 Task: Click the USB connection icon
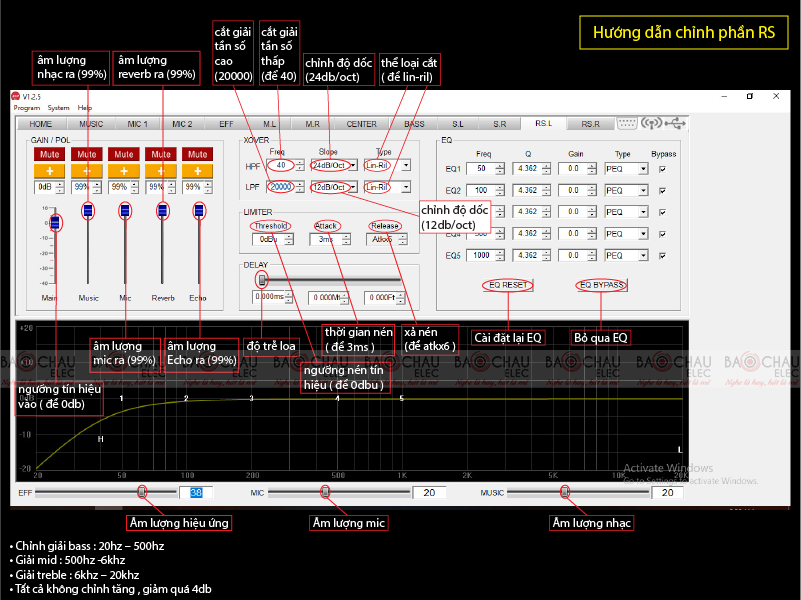point(675,123)
